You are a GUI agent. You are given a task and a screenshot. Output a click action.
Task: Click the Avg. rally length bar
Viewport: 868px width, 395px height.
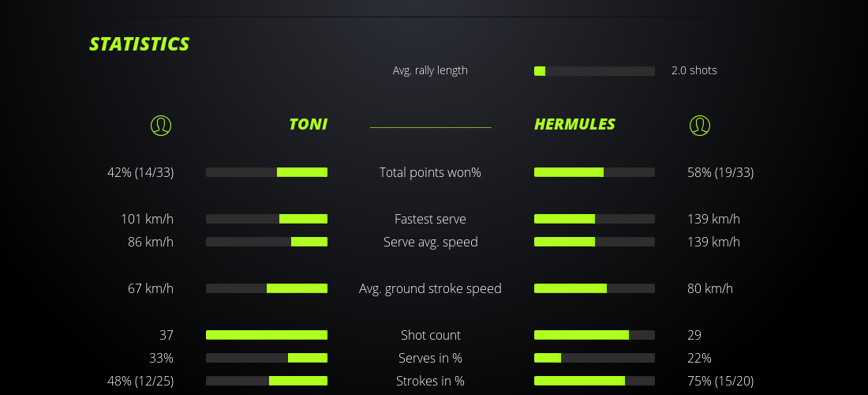(594, 71)
